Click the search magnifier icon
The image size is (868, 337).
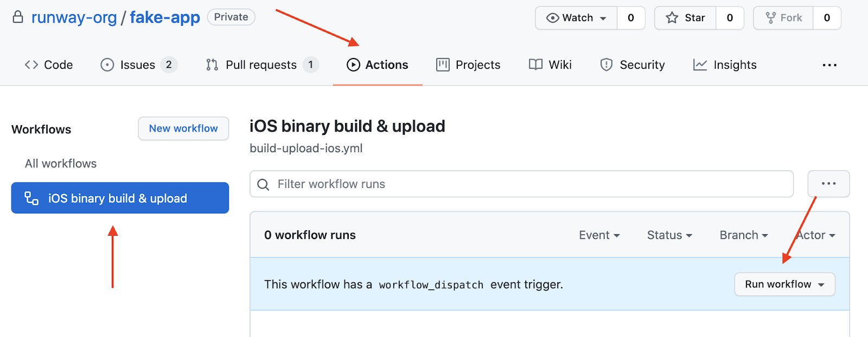point(263,185)
